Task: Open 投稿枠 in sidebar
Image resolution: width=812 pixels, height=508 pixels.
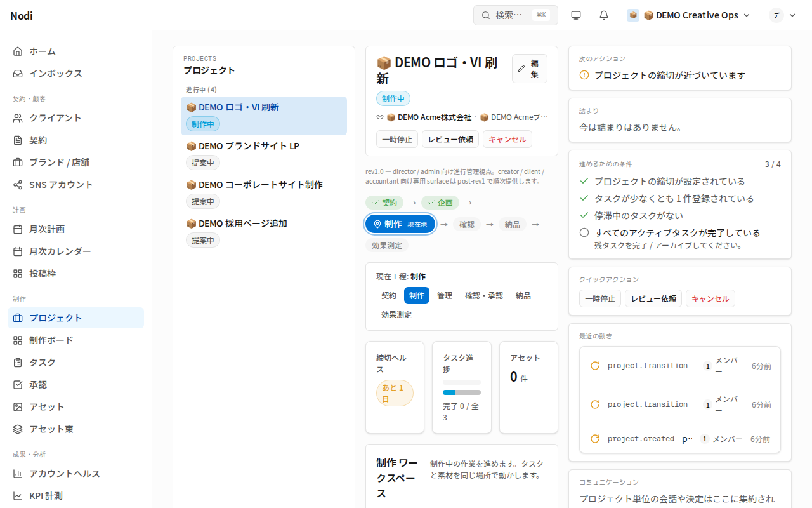Action: point(75,273)
